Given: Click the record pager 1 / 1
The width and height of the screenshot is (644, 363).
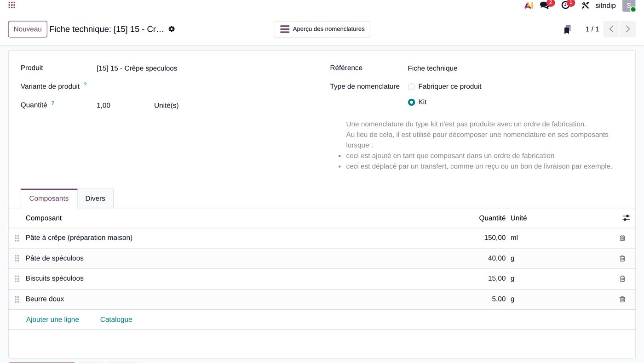Looking at the screenshot, I should pos(592,29).
